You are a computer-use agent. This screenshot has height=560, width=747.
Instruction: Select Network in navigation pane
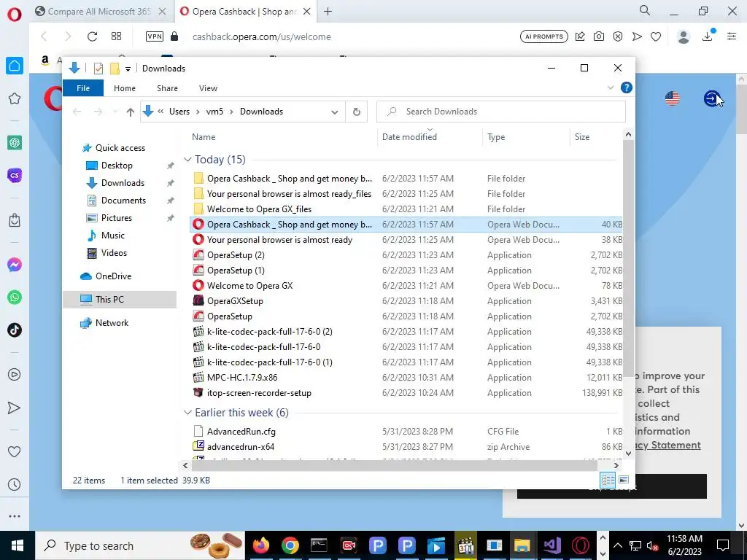(x=112, y=323)
